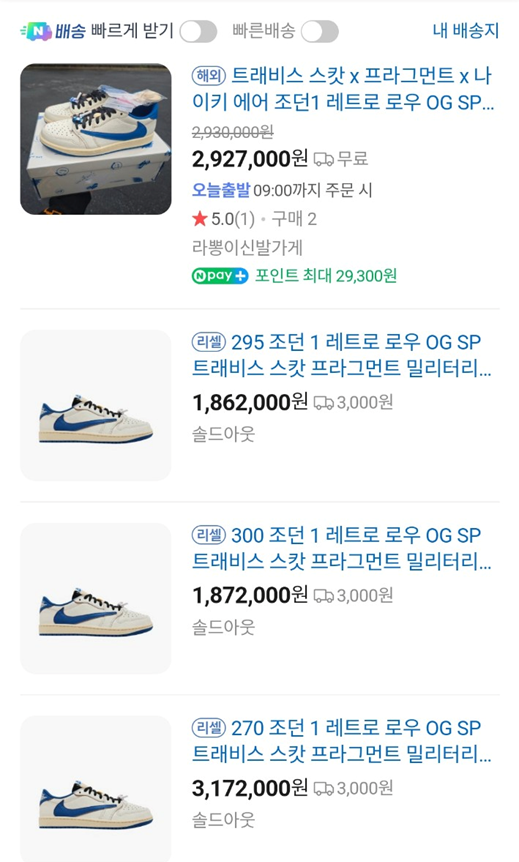Screen dimensions: 519x862
Task: Click the Npay plus badge icon
Action: tap(220, 275)
